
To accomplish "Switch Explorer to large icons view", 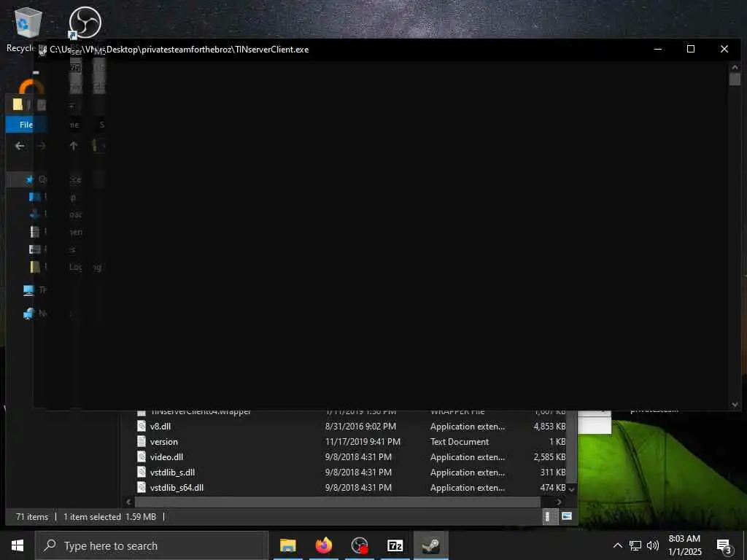I will pos(566,516).
